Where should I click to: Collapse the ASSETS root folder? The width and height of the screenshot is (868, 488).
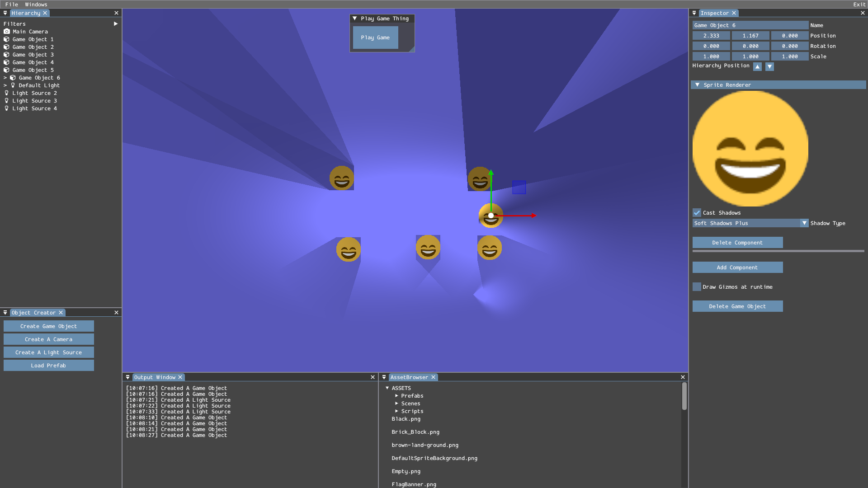click(x=387, y=388)
